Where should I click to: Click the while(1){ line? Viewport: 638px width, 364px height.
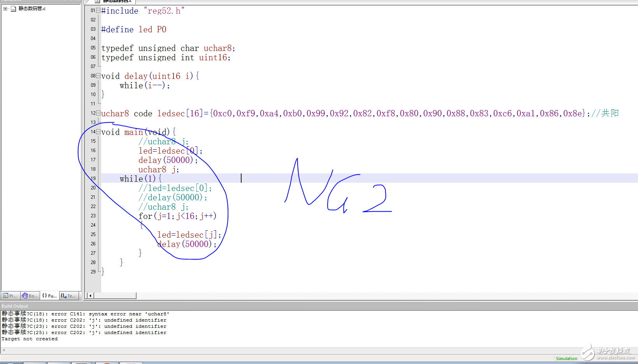140,179
